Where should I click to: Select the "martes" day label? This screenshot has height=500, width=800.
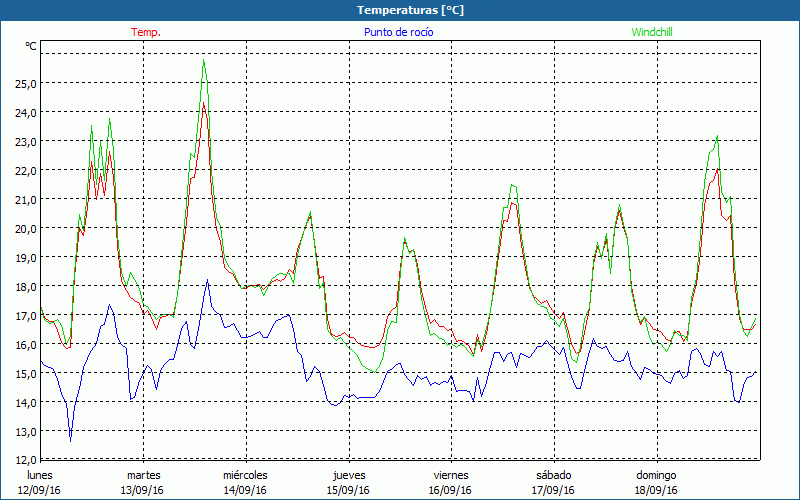coord(143,475)
